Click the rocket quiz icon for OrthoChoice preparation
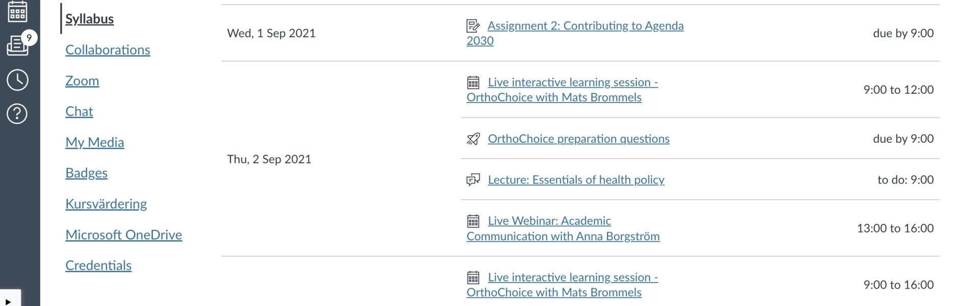980x306 pixels. click(473, 139)
